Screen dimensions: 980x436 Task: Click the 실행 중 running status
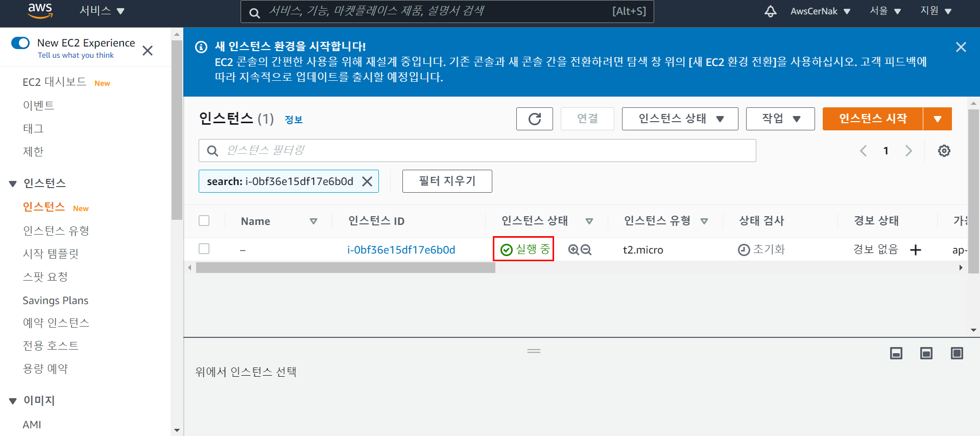click(525, 249)
